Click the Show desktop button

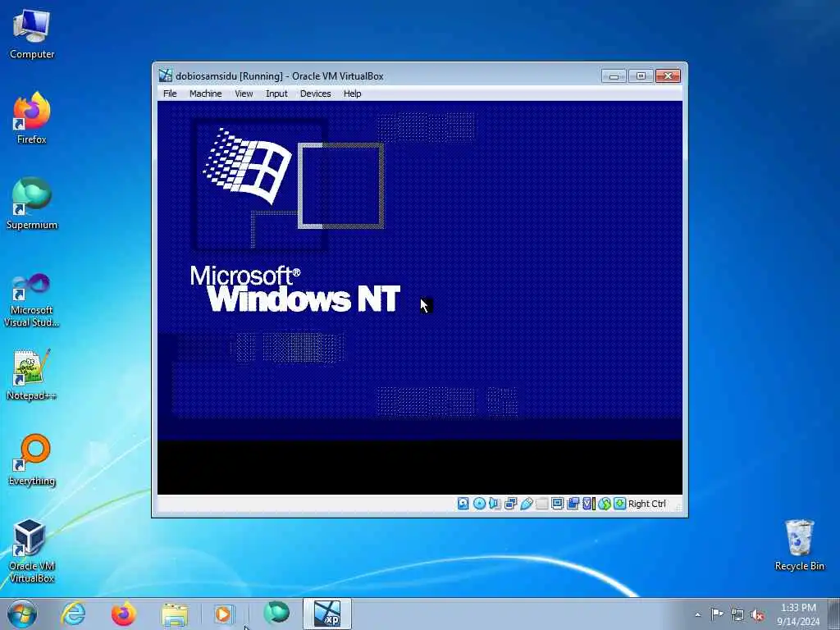(x=834, y=614)
